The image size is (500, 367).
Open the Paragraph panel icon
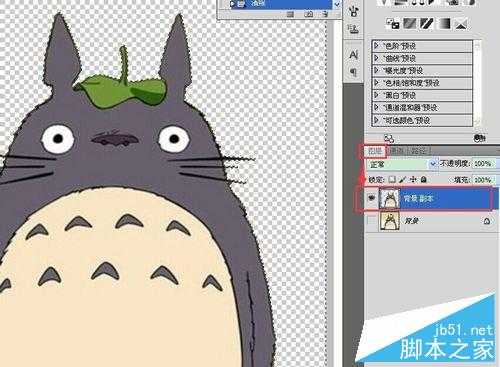(354, 72)
